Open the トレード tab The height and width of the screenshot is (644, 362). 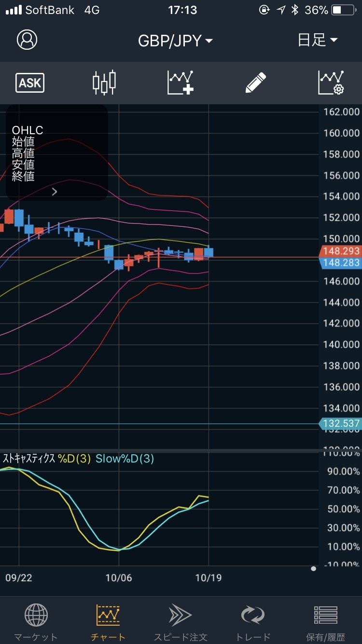click(253, 622)
